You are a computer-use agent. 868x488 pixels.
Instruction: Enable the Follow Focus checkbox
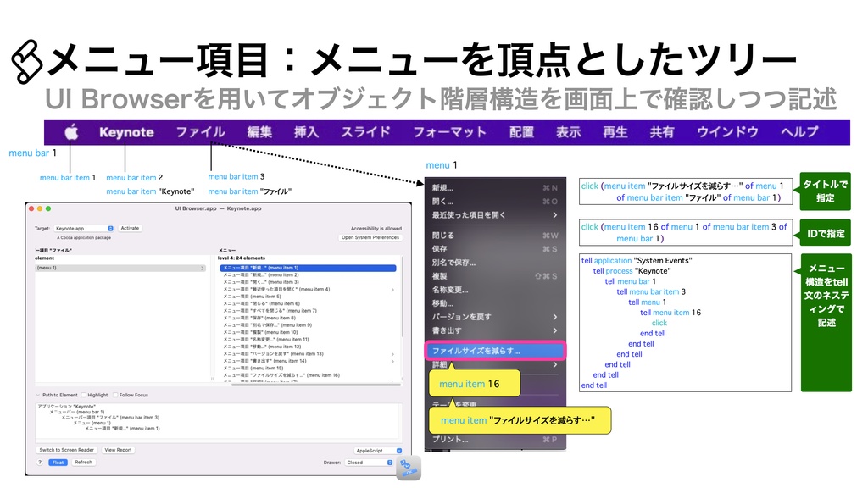tap(115, 395)
